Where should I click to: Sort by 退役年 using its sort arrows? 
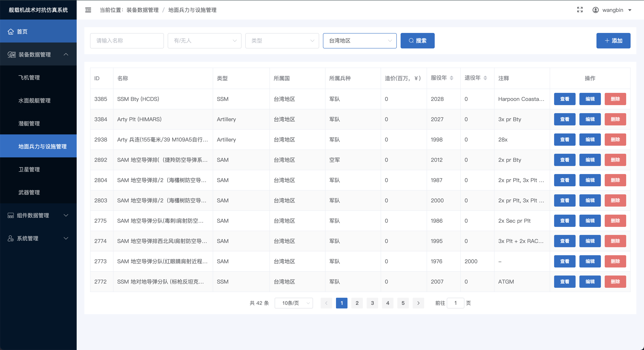point(485,78)
